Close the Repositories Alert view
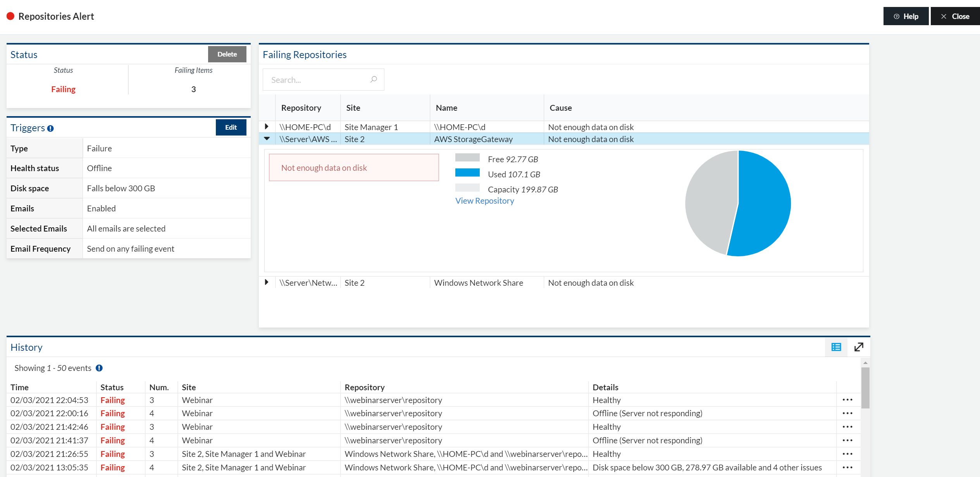The height and width of the screenshot is (477, 980). pos(955,16)
